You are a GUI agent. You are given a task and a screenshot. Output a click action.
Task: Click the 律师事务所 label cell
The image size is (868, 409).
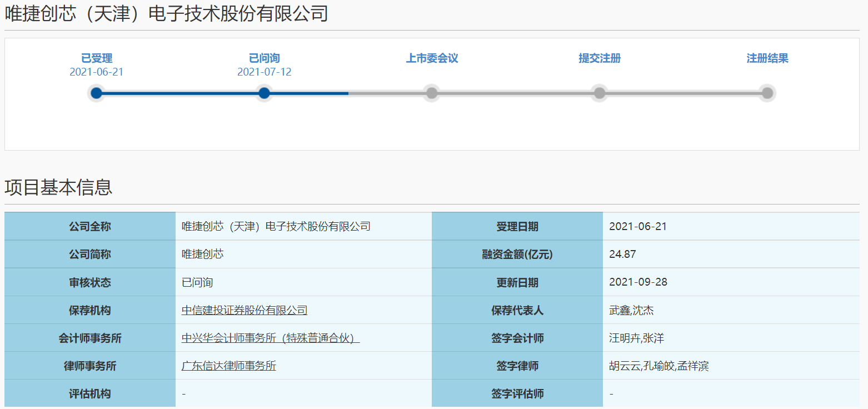coord(90,366)
